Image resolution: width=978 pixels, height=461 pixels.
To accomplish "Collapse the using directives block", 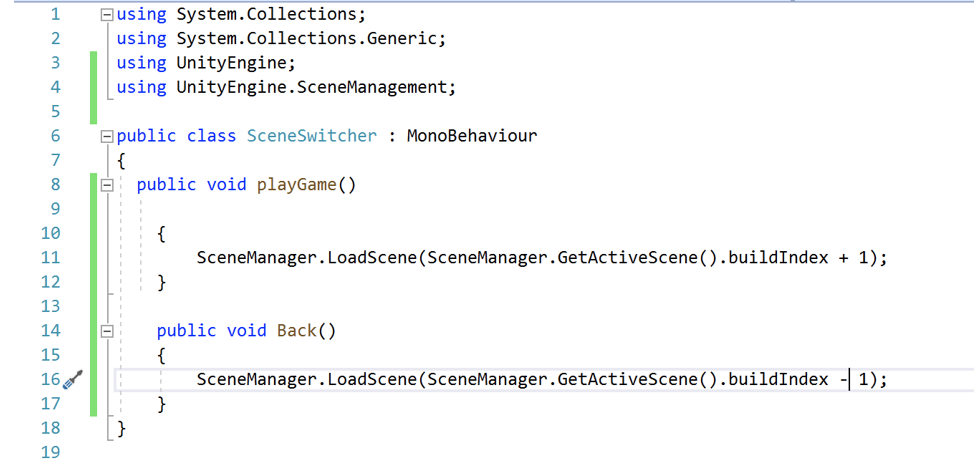I will click(x=107, y=15).
